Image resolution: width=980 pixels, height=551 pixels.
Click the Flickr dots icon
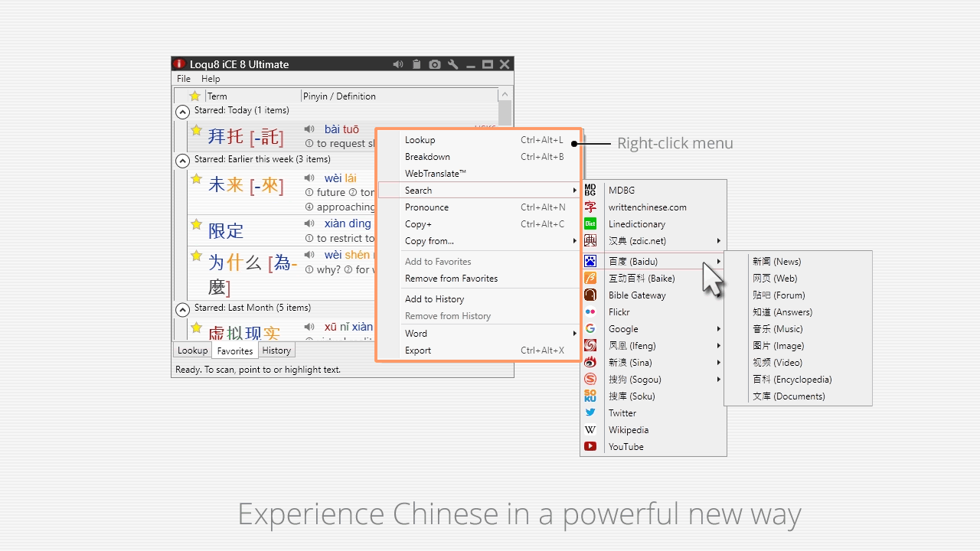[x=590, y=311]
